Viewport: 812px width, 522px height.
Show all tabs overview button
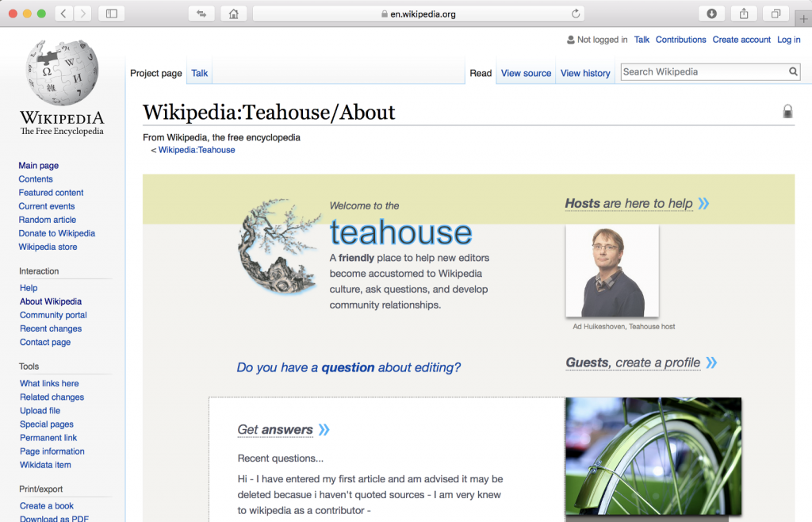776,13
